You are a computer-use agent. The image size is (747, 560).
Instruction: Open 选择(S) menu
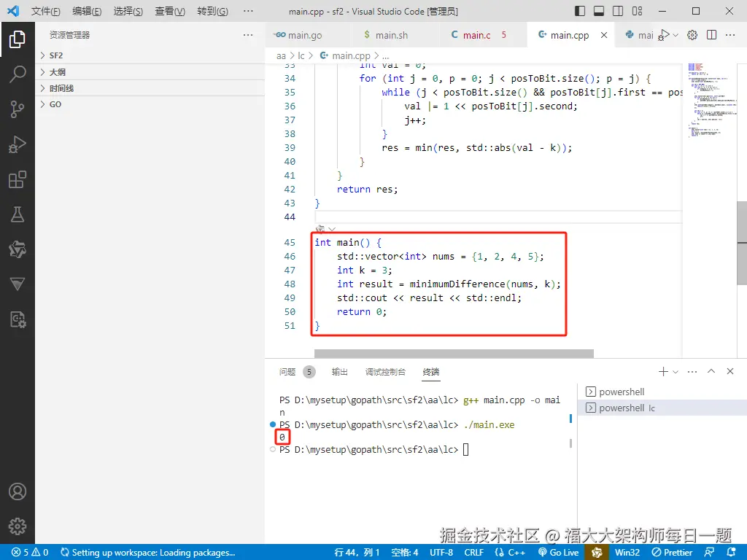click(128, 11)
